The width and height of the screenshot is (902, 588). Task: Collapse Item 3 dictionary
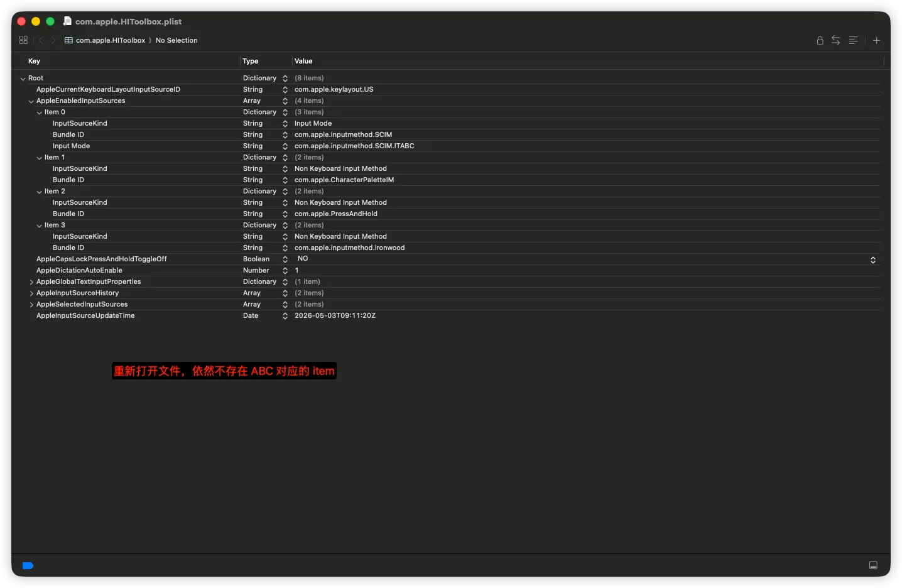(x=40, y=226)
